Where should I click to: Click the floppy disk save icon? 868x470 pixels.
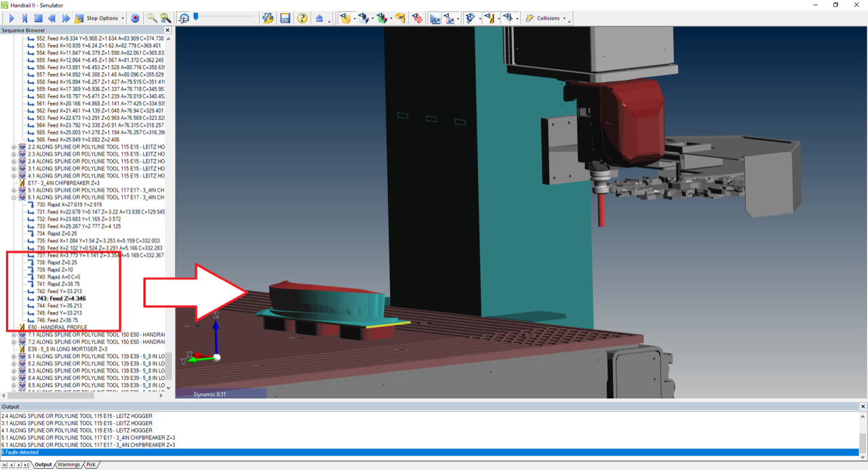pyautogui.click(x=285, y=18)
